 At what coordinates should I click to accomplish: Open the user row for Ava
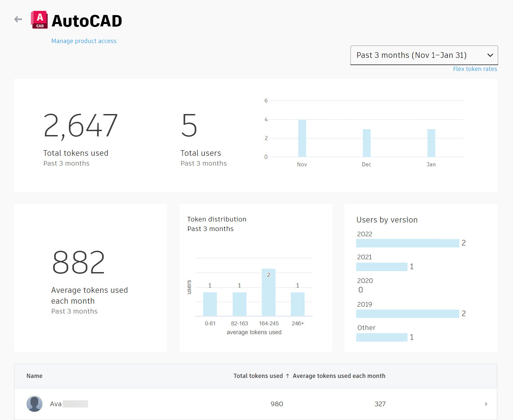click(256, 404)
